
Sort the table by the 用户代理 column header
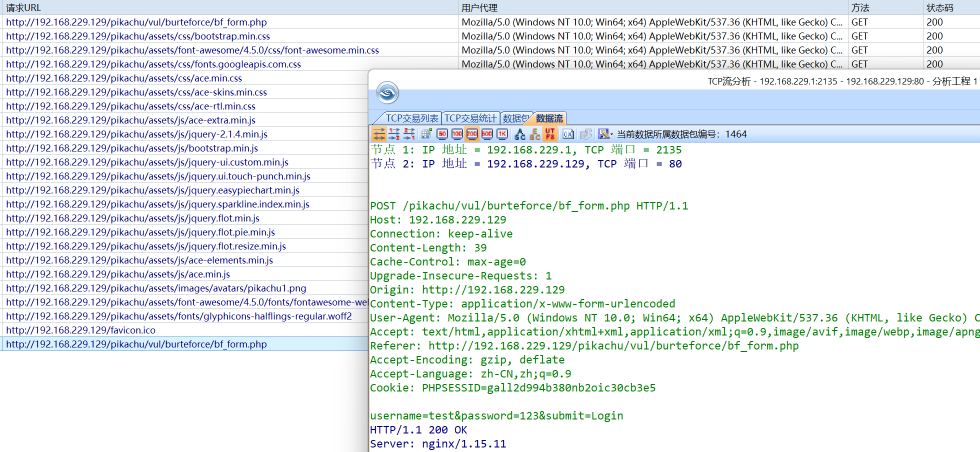[652, 7]
